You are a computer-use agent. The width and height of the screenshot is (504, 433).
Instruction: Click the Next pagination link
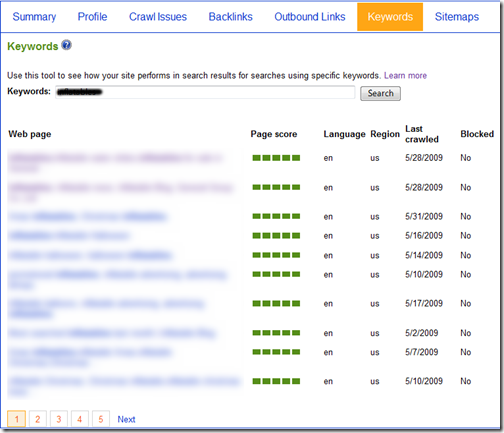[126, 419]
